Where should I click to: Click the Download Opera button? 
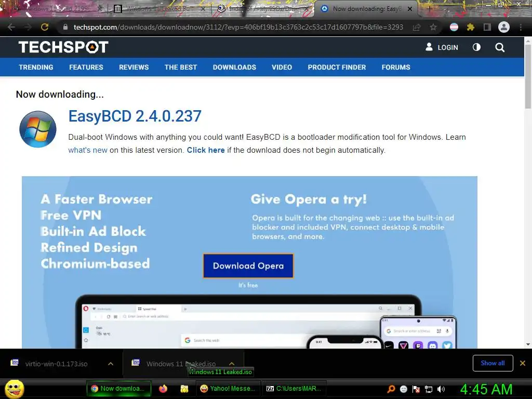pos(248,265)
